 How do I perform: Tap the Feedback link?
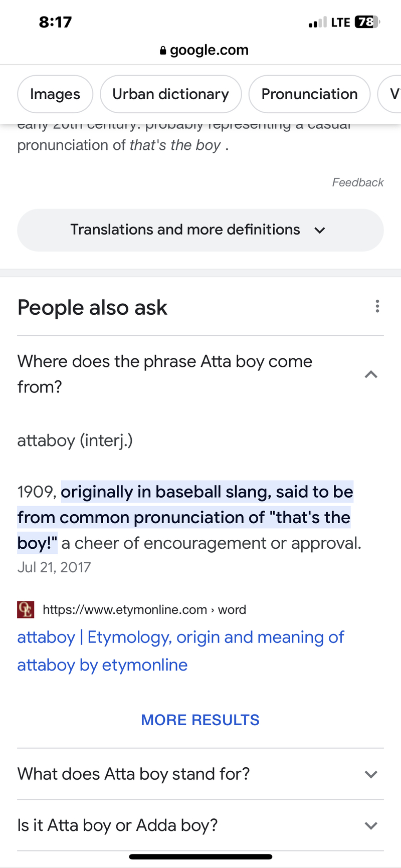pos(358,182)
